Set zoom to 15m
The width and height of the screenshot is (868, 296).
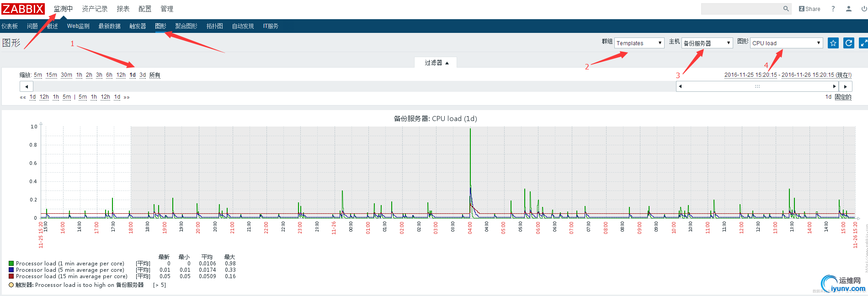51,75
